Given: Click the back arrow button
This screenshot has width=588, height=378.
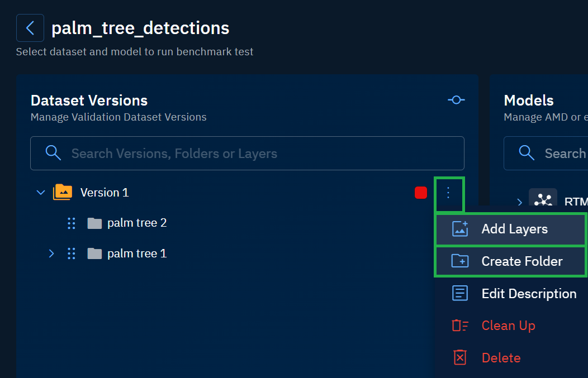Looking at the screenshot, I should point(30,28).
